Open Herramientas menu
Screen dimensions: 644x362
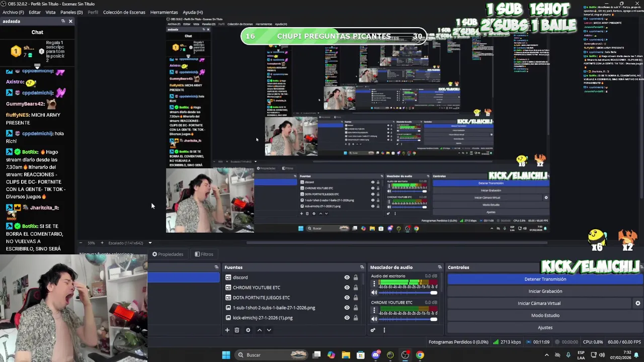click(x=164, y=12)
